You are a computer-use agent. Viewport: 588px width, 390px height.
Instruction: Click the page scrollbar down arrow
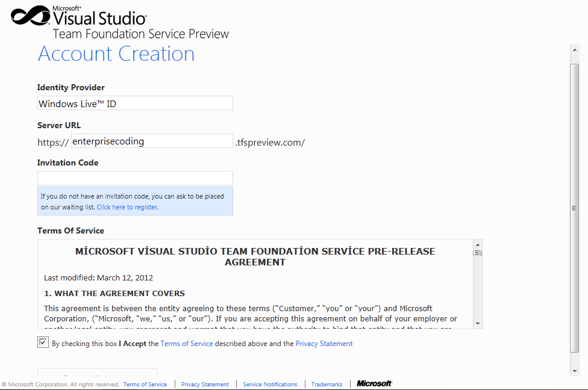point(575,371)
